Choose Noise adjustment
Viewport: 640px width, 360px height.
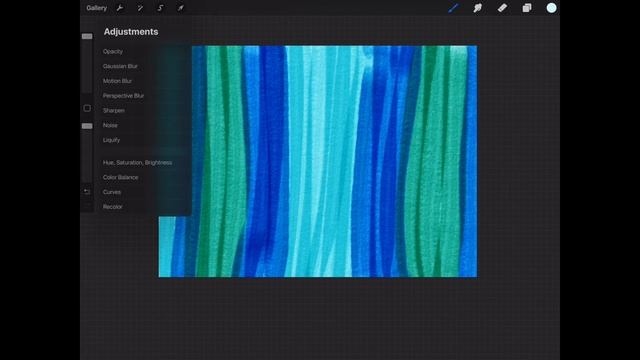(x=110, y=125)
